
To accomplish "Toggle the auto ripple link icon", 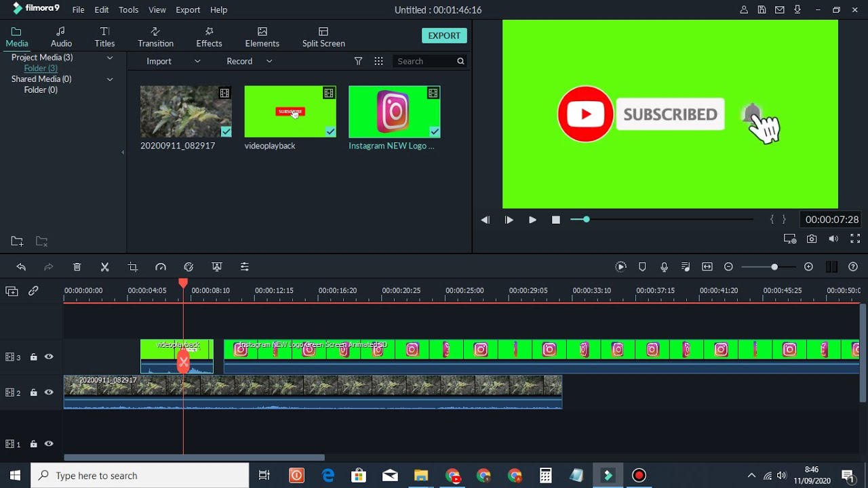I will 33,291.
